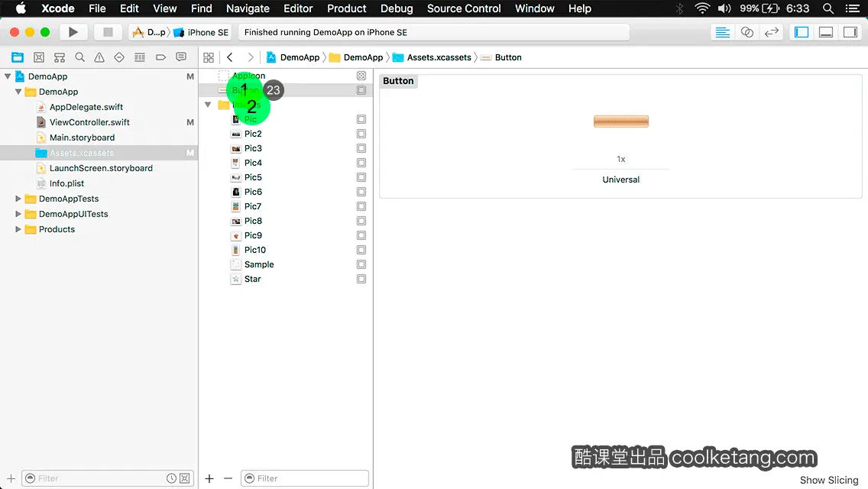Switch to the Version editor

(771, 32)
